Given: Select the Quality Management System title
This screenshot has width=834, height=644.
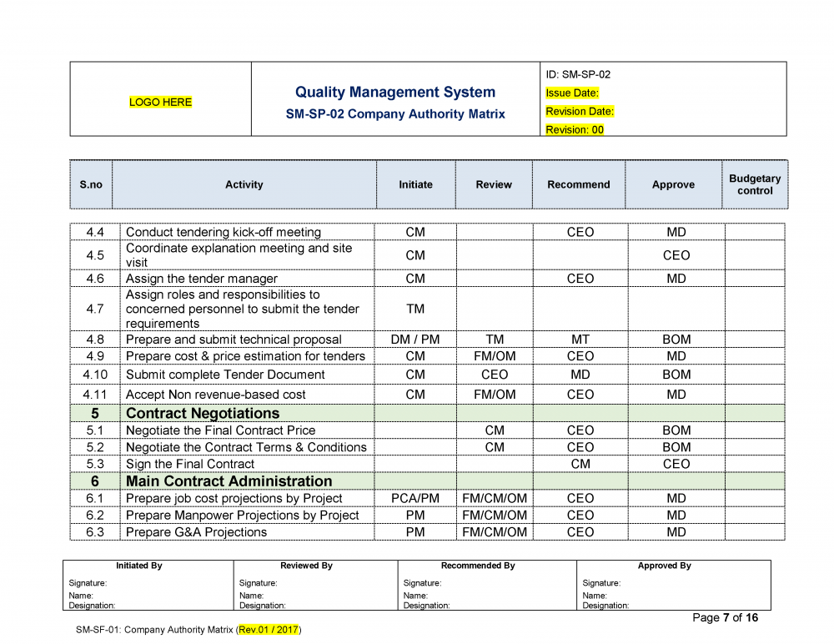Looking at the screenshot, I should pos(394,93).
